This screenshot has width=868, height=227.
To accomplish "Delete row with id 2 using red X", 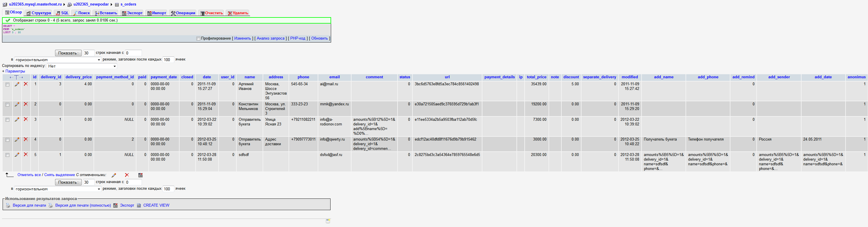I will tap(26, 104).
